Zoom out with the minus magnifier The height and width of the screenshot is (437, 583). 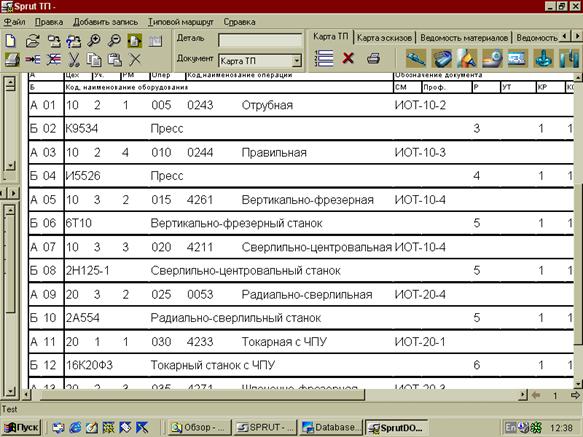click(x=114, y=40)
